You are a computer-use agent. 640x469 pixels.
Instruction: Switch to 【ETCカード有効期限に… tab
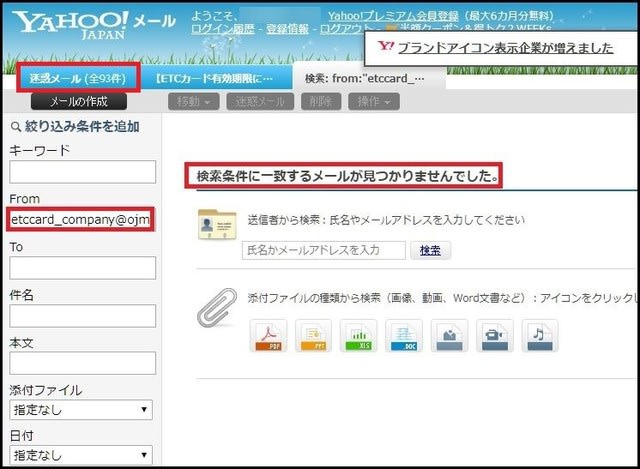(x=215, y=78)
